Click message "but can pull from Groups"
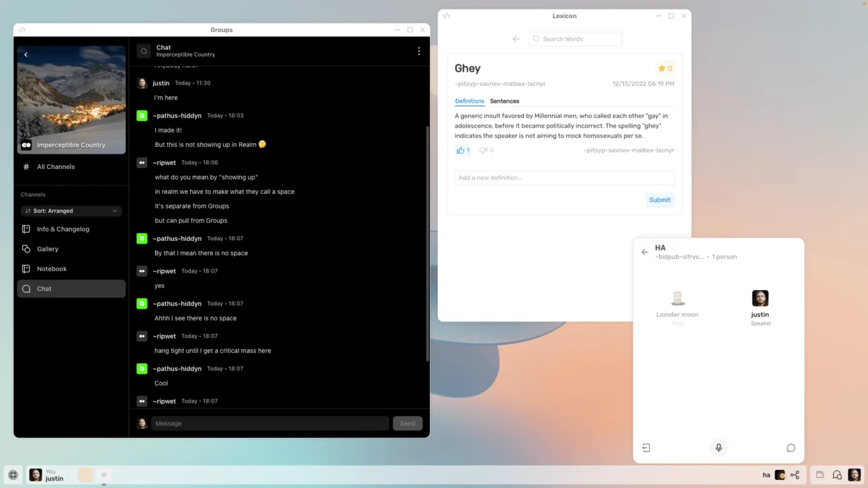Viewport: 868px width, 488px height. pos(191,221)
